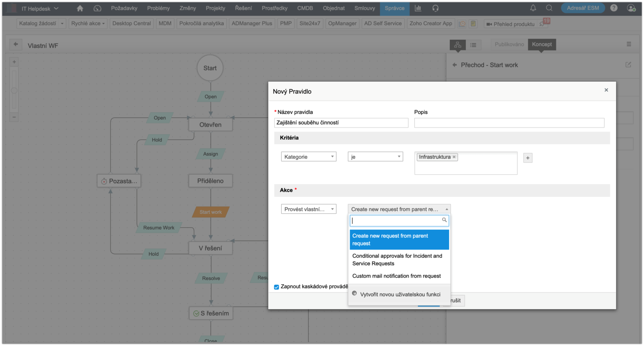The width and height of the screenshot is (644, 346).
Task: Switch to workflow diagram view icon
Action: pyautogui.click(x=457, y=44)
